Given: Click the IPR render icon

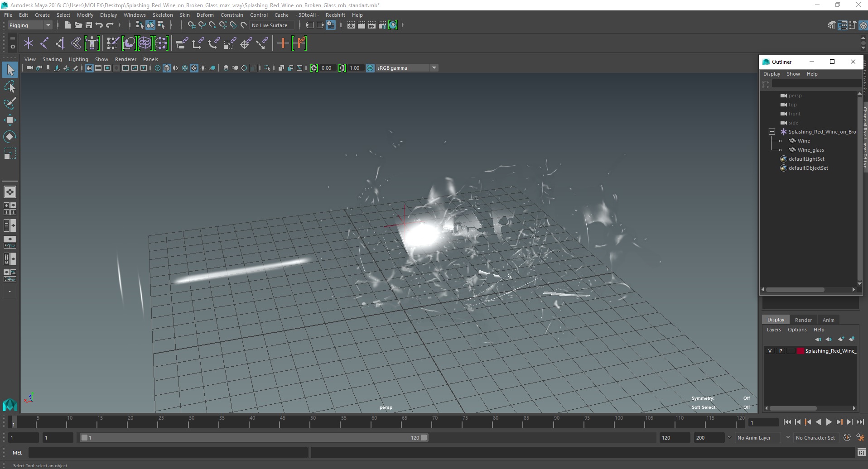Looking at the screenshot, I should click(x=372, y=25).
